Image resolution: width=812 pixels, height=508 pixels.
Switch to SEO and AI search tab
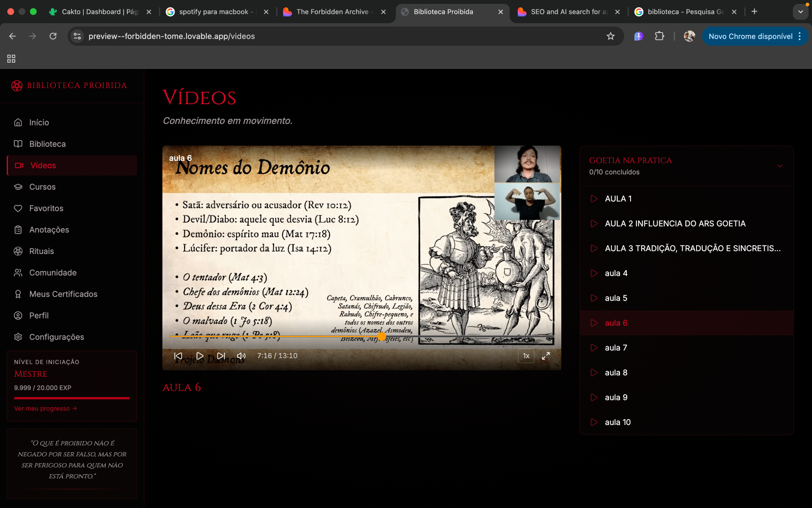[x=569, y=12]
